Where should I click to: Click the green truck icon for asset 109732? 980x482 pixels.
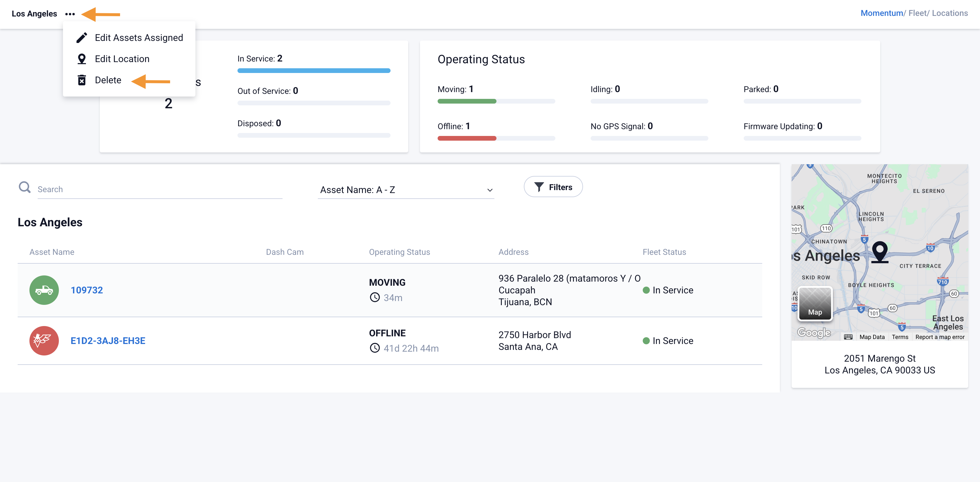tap(44, 290)
